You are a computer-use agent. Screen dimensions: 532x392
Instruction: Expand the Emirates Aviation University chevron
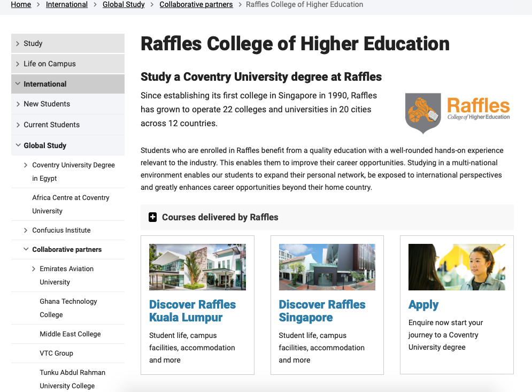(33, 269)
